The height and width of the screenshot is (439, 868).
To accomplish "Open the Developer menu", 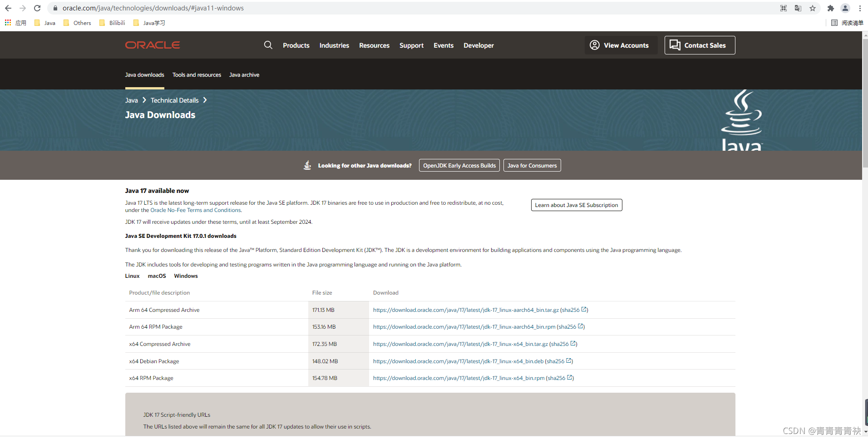I will tap(478, 45).
